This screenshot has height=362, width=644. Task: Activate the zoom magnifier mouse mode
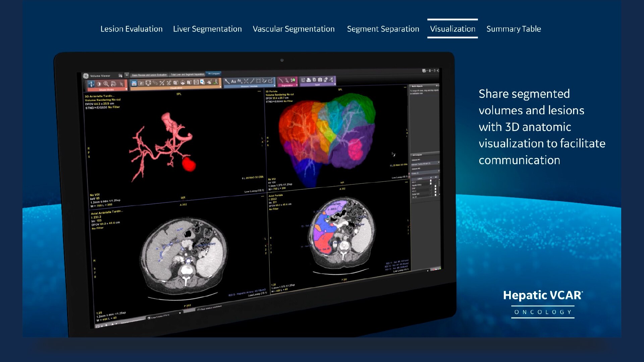(106, 84)
